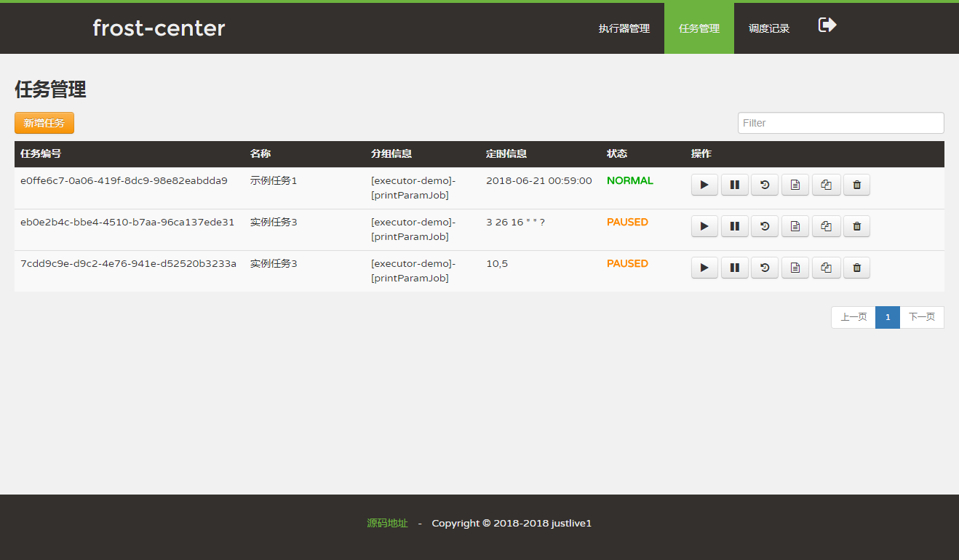Pause the 示例任务1 job in first row
This screenshot has width=959, height=560.
click(734, 185)
